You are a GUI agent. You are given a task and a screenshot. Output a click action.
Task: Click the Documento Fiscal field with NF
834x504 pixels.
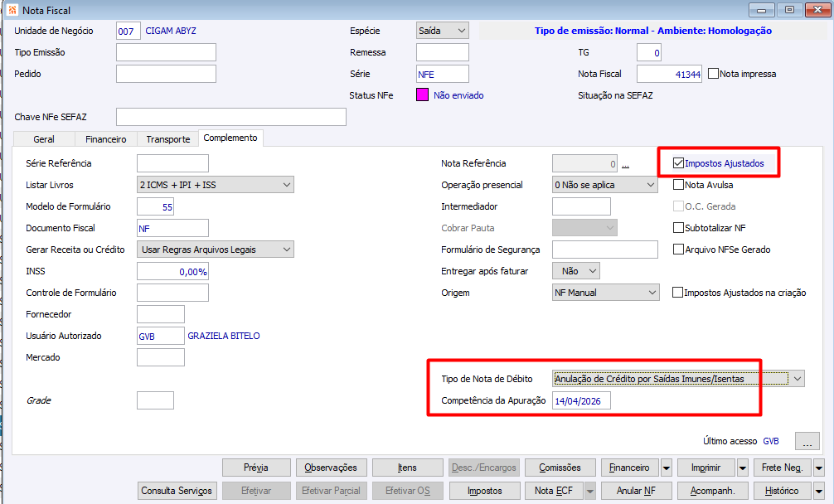(x=173, y=228)
